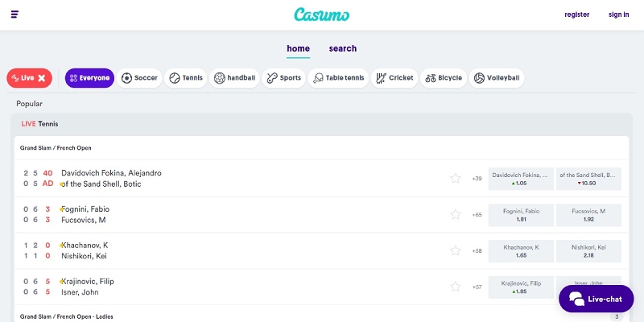Screen dimensions: 644x322
Task: Filter by Table tennis
Action: [x=338, y=78]
